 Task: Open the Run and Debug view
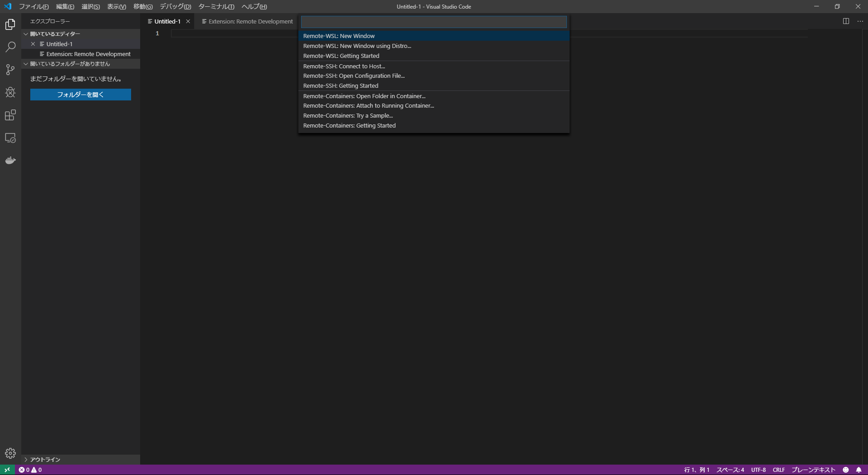pos(10,92)
